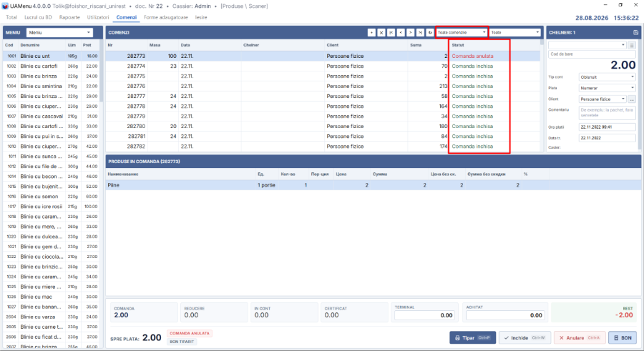
Task: Click the Comentariu text field
Action: click(607, 112)
